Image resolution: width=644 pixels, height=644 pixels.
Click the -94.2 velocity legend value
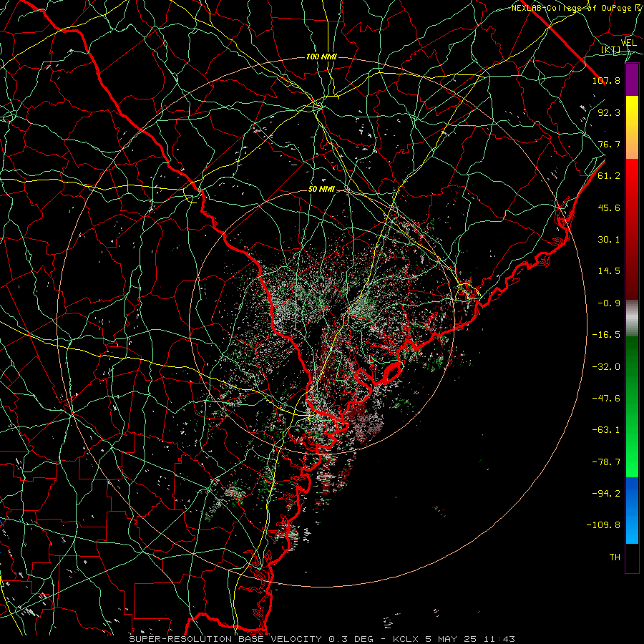606,494
